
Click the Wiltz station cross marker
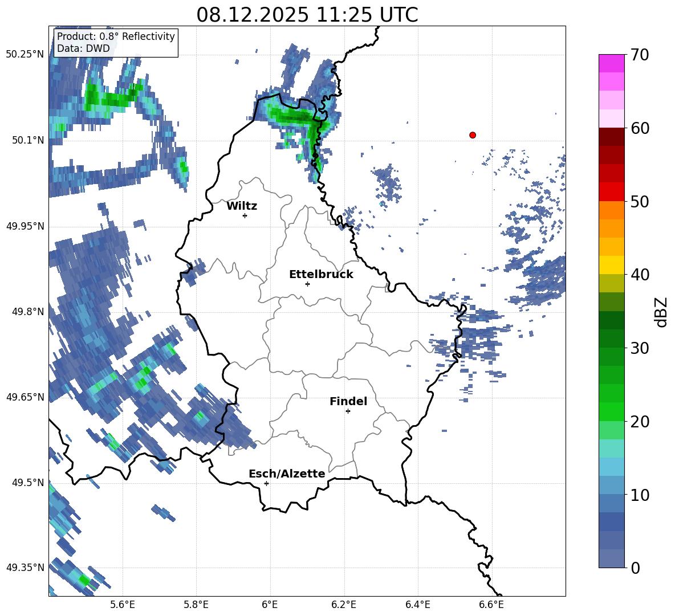point(245,215)
